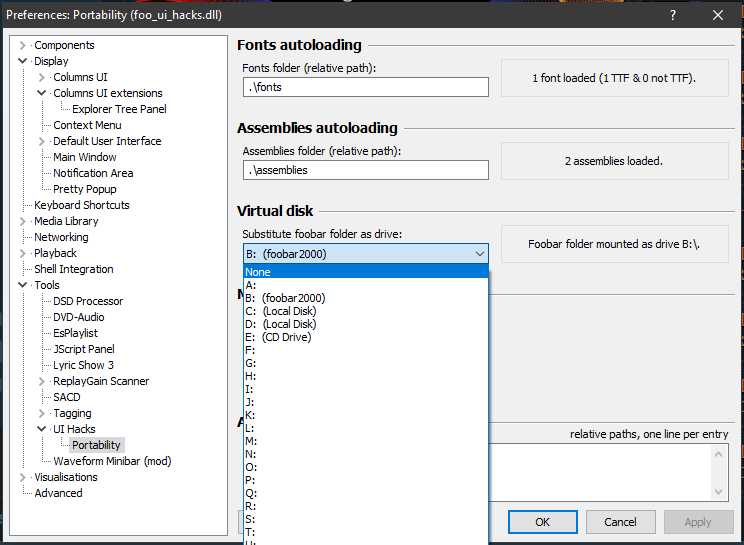Viewport: 744px width, 545px height.
Task: Expand the Visualisations node
Action: coord(22,477)
